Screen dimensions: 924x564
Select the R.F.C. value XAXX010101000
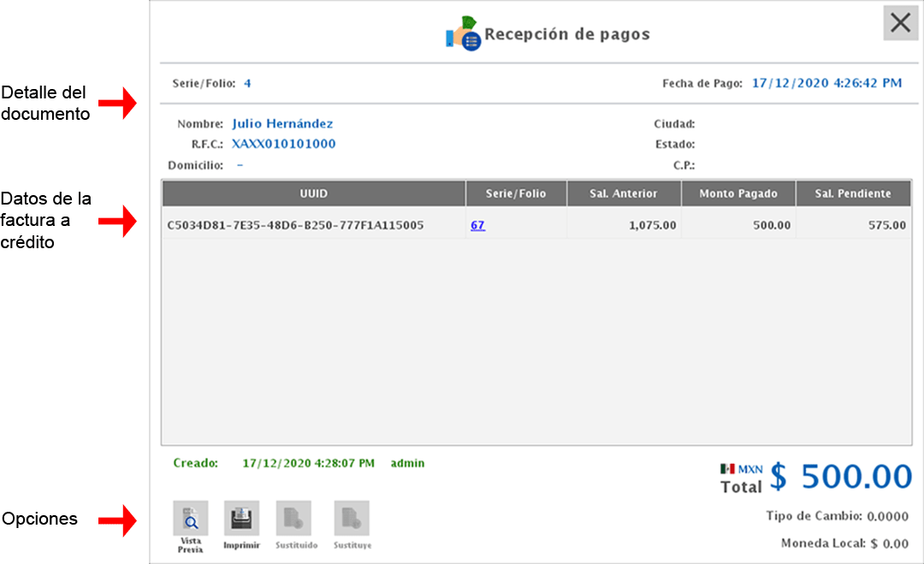tap(282, 144)
